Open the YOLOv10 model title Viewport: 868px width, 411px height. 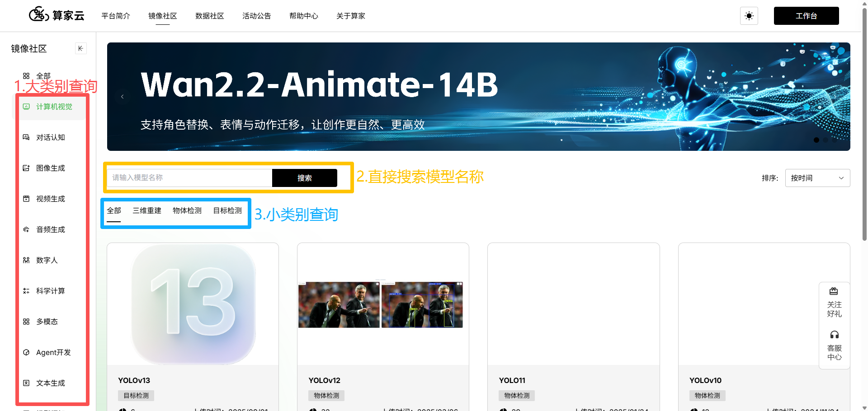pyautogui.click(x=706, y=380)
